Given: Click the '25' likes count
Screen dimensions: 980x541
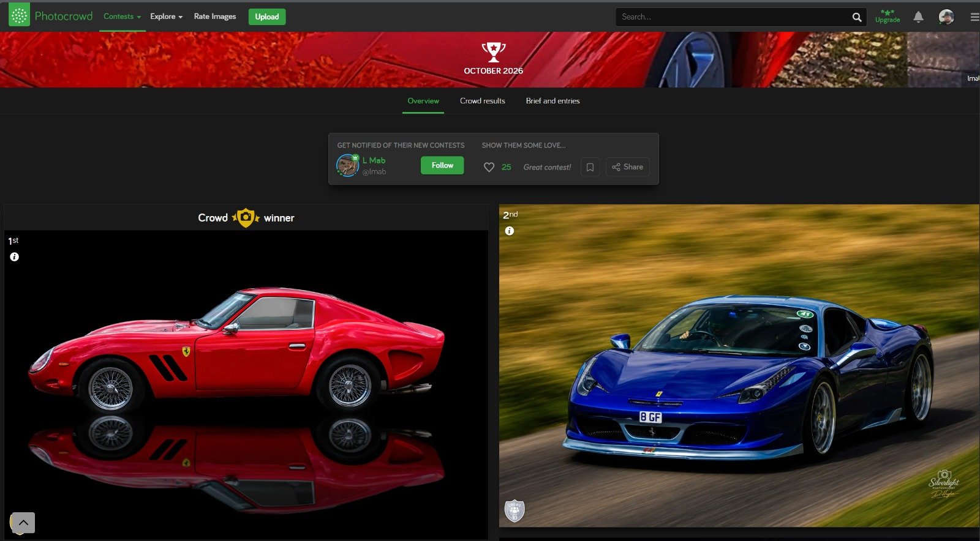Looking at the screenshot, I should point(506,167).
